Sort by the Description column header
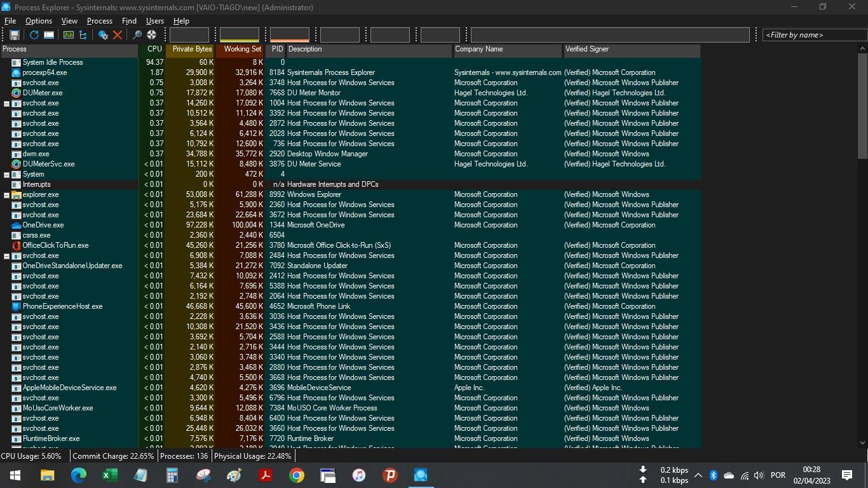The height and width of the screenshot is (488, 868). click(369, 50)
